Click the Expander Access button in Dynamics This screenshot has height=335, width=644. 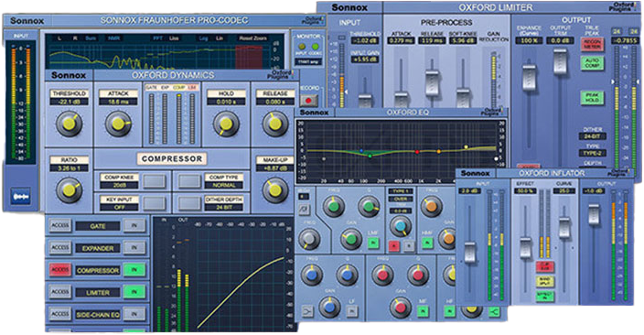click(x=60, y=247)
